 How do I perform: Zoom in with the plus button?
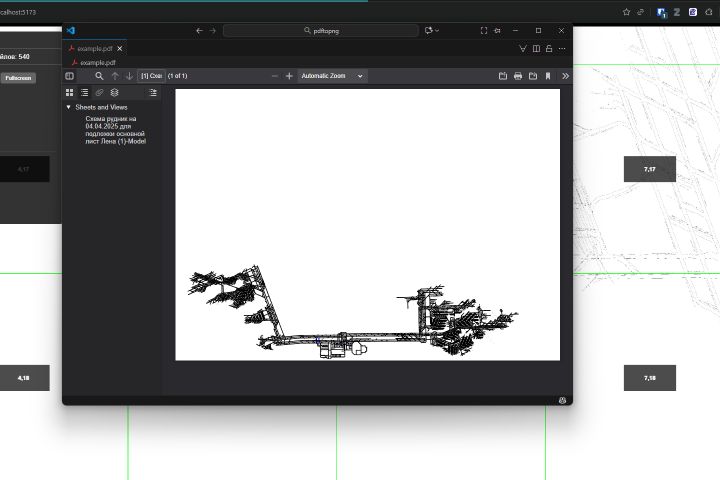(289, 76)
